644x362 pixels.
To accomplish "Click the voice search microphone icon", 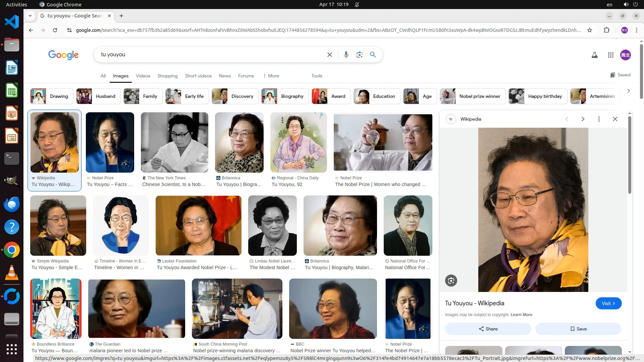I will click(x=346, y=55).
